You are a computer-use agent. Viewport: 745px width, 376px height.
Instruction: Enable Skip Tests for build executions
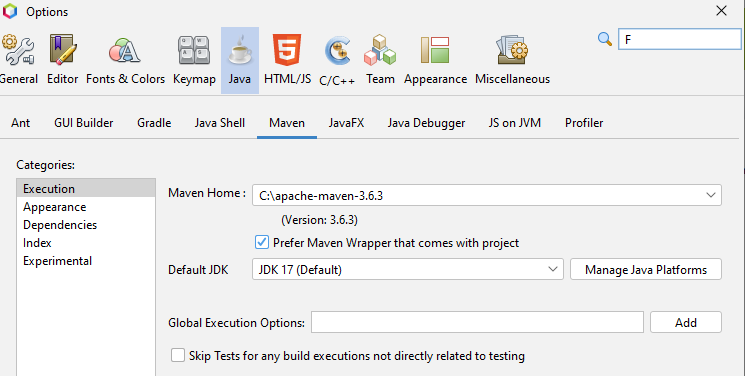178,355
